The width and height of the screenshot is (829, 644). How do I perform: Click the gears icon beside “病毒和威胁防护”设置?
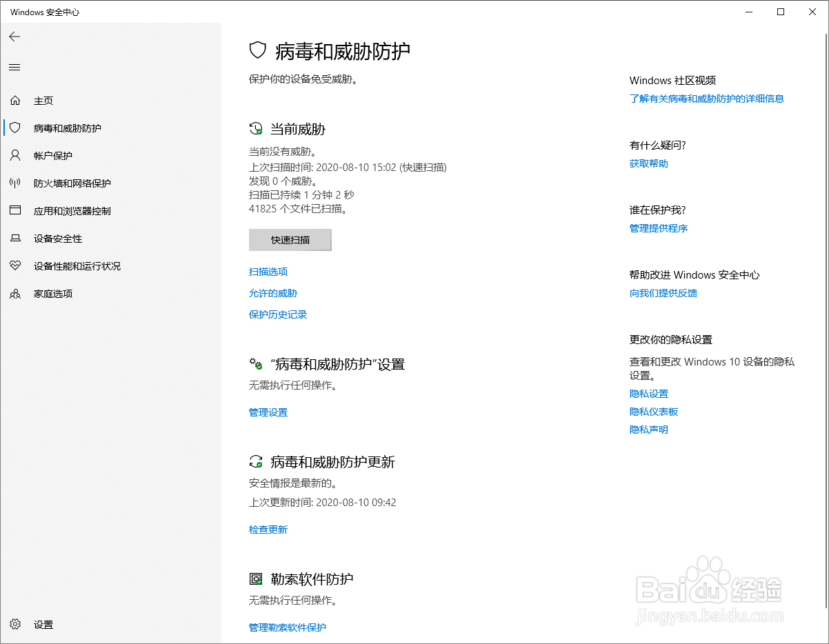point(256,364)
